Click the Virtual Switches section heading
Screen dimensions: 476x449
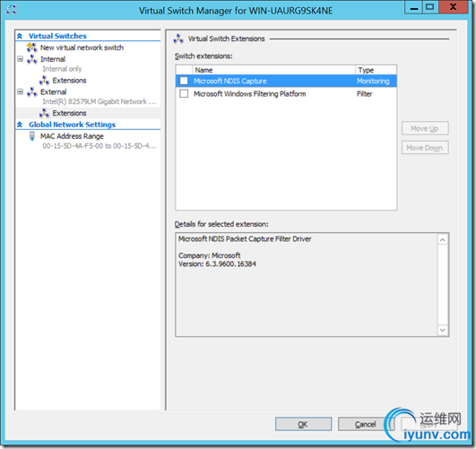57,36
